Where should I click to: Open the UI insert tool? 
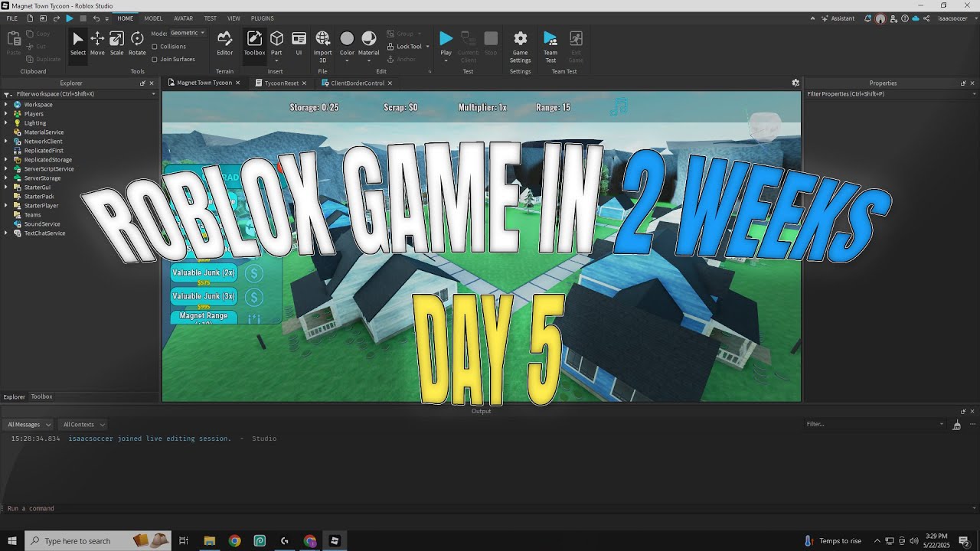click(299, 44)
